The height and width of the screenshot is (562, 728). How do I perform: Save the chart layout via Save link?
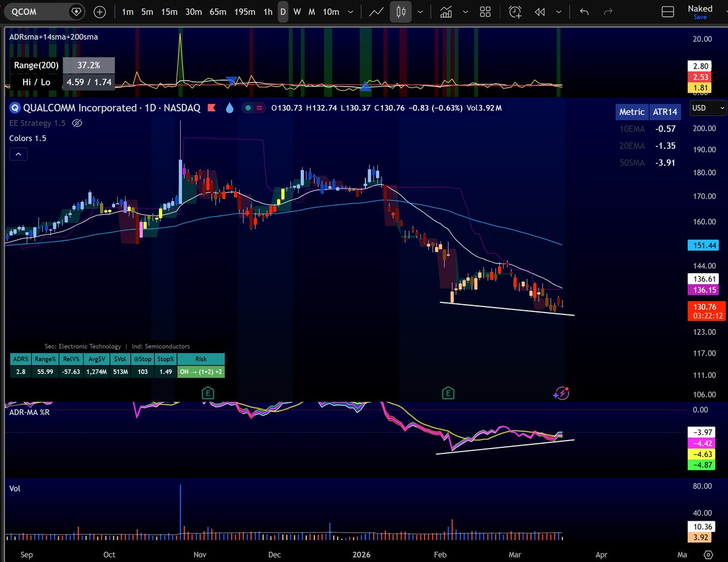(700, 17)
